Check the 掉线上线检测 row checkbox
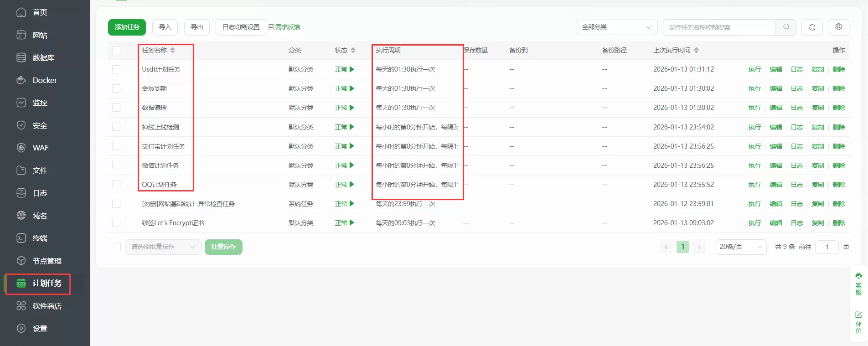The image size is (868, 346). (x=116, y=127)
